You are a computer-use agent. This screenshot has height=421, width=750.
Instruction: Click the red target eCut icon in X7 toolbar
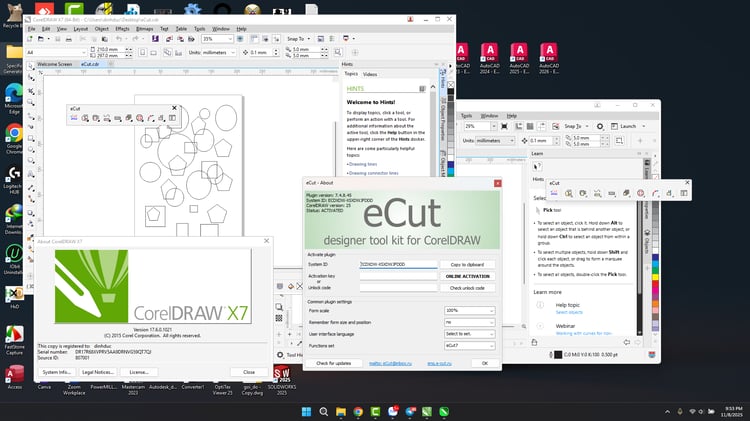140,118
